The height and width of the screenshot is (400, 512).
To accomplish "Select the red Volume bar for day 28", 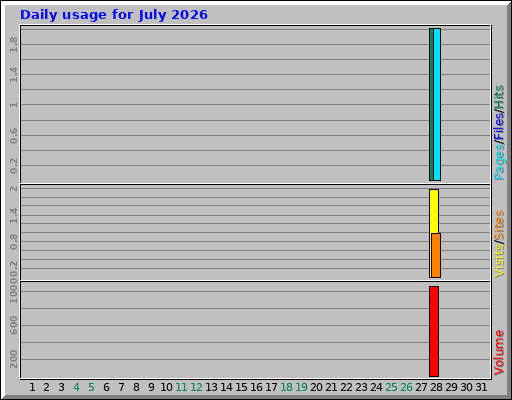I will tap(434, 331).
